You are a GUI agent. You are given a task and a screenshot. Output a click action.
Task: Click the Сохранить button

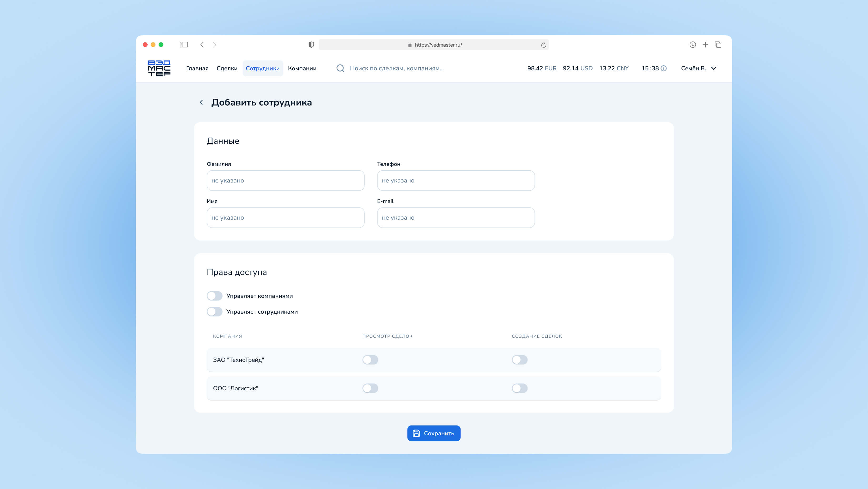point(434,433)
